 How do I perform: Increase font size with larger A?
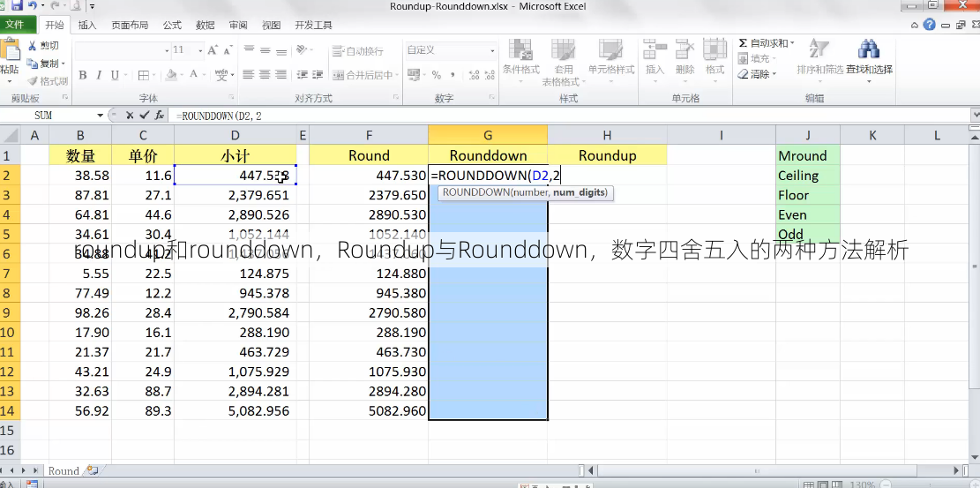[x=213, y=50]
